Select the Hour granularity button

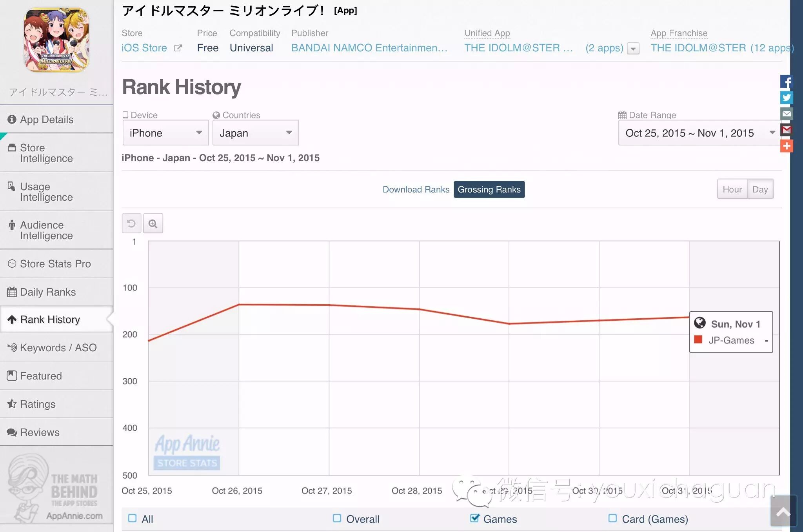[x=732, y=189]
